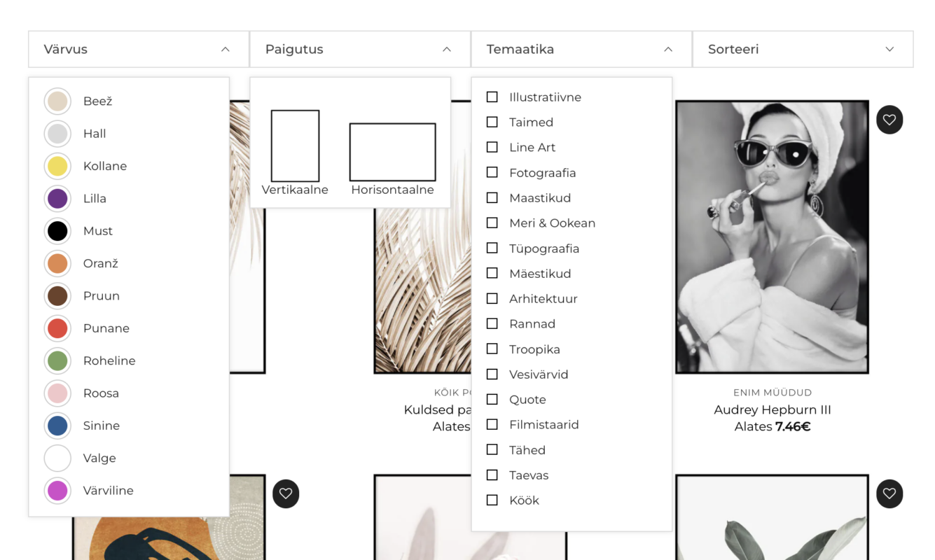Choose the Must black swatch
Screen dimensions: 935x560
pos(57,231)
